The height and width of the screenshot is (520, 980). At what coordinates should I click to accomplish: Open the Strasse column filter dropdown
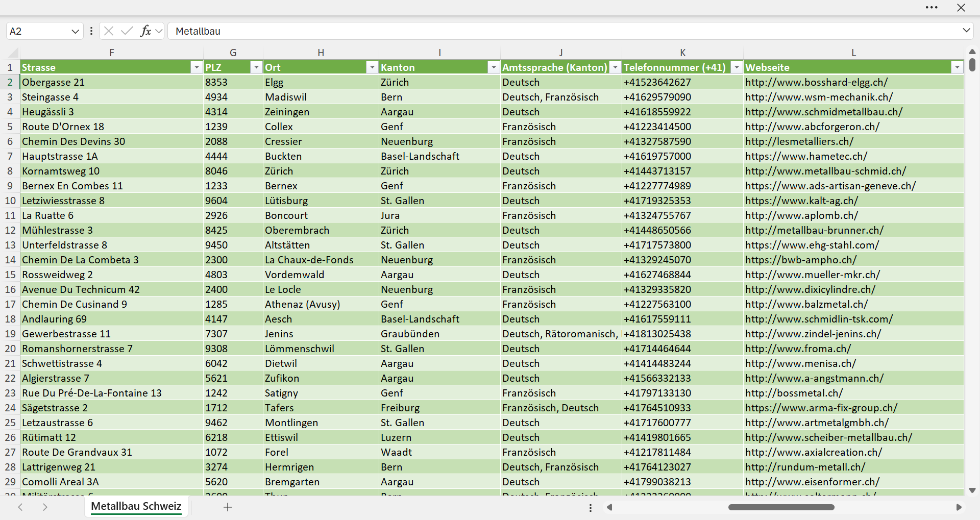pos(197,67)
